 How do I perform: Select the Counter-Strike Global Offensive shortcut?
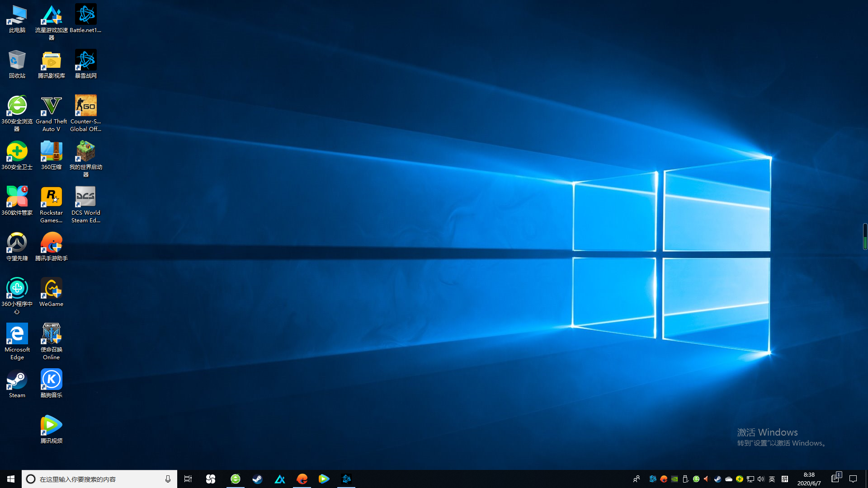pos(86,114)
